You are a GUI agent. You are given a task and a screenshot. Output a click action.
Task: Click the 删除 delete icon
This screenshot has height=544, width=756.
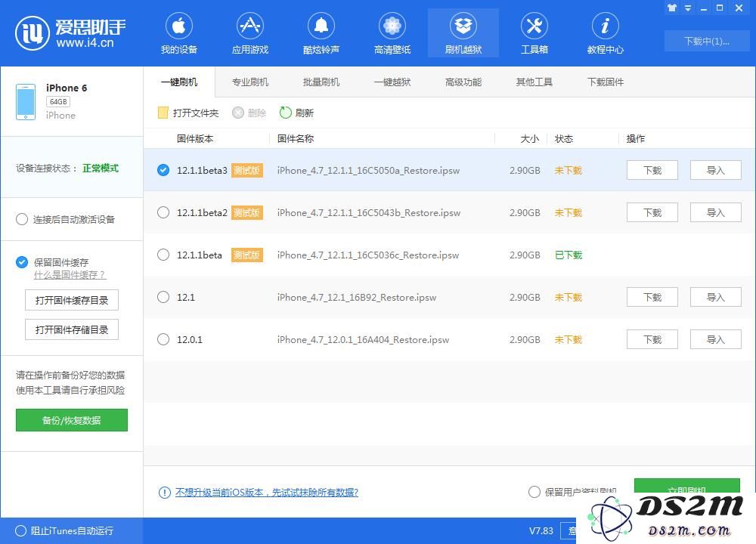238,113
